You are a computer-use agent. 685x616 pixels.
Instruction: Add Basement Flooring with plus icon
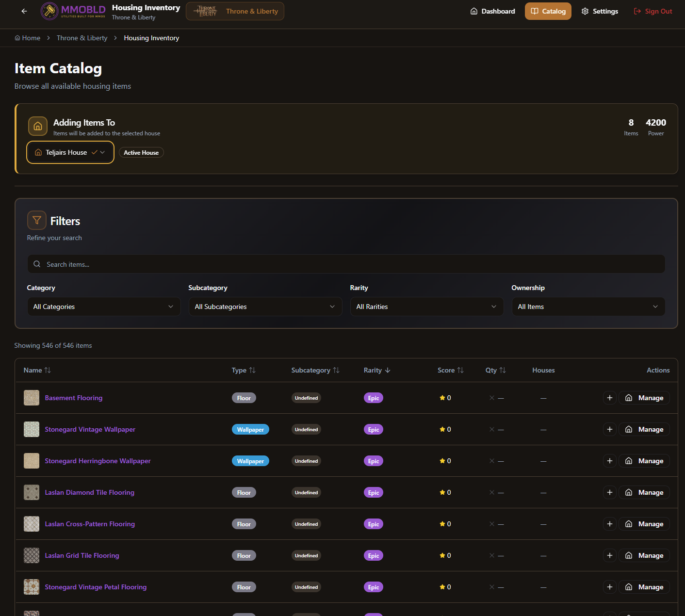pos(610,398)
